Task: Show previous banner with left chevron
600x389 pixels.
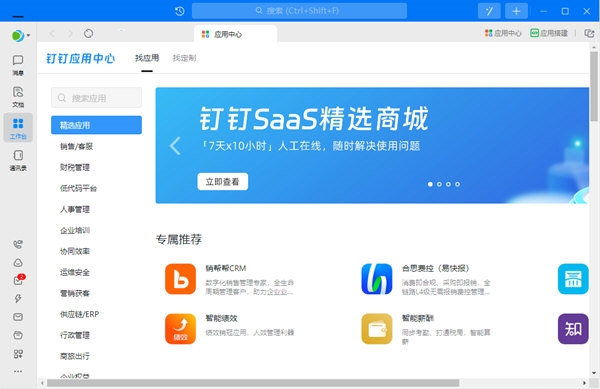Action: point(175,146)
